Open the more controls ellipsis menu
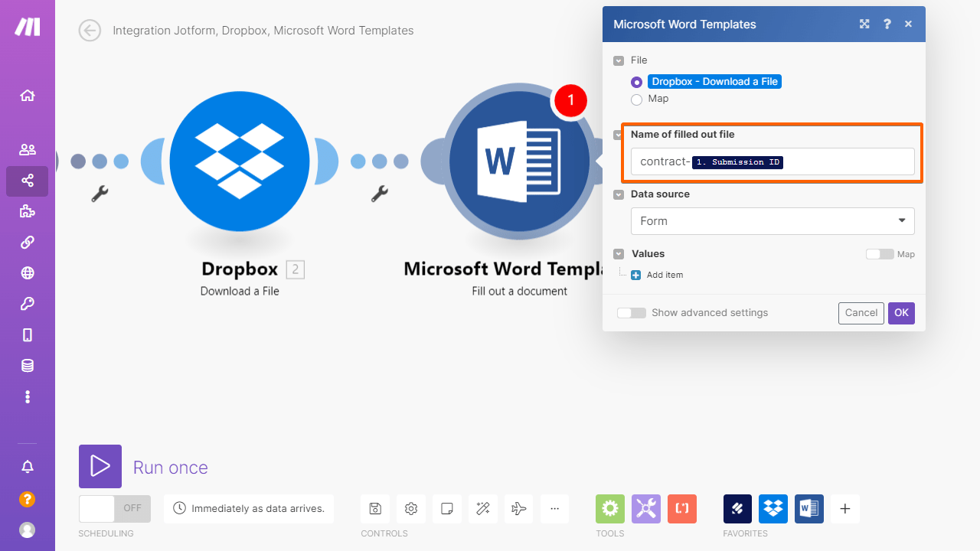 click(x=554, y=508)
